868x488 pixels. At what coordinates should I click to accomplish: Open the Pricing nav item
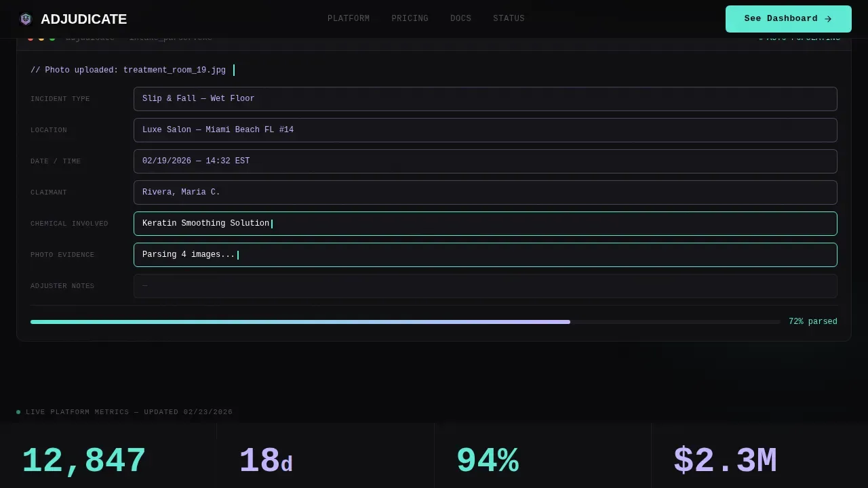[x=410, y=18]
